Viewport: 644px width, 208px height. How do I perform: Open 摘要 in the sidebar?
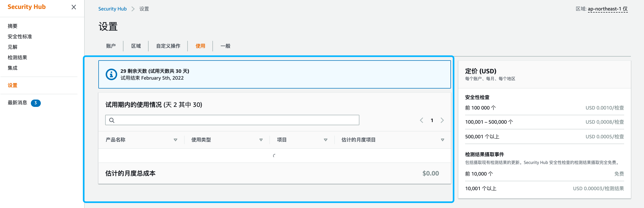pyautogui.click(x=13, y=26)
